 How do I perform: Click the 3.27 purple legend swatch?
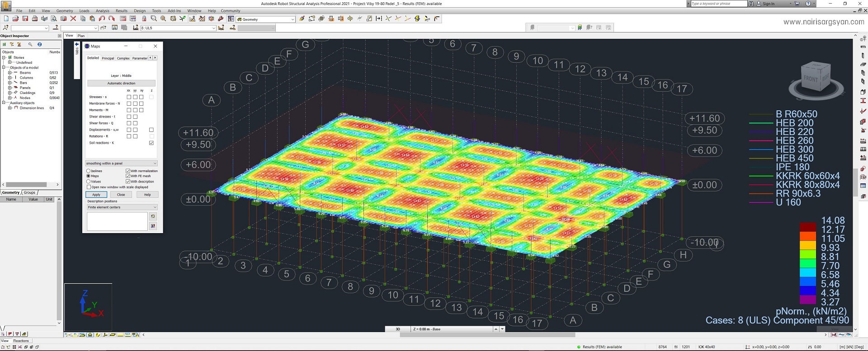pyautogui.click(x=807, y=300)
